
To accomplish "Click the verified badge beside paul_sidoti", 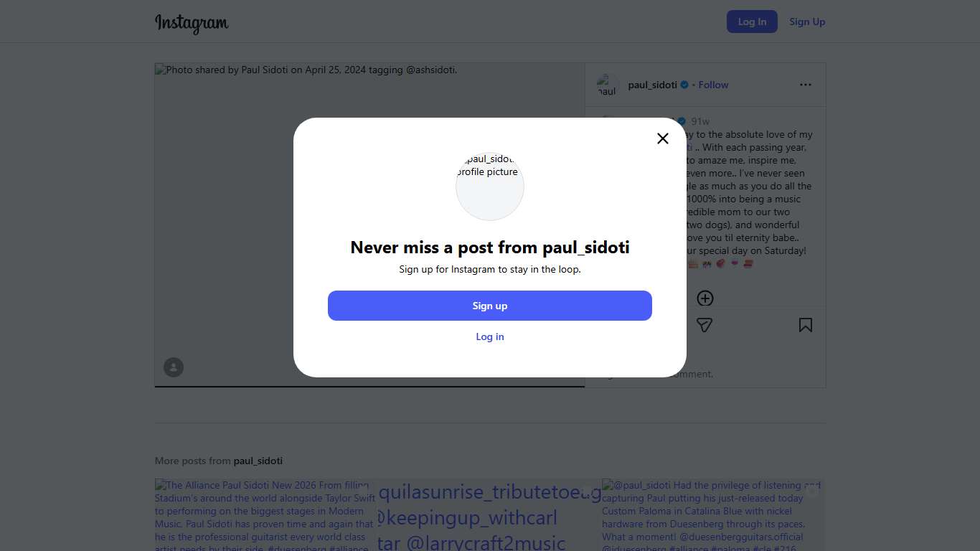I will 684,85.
